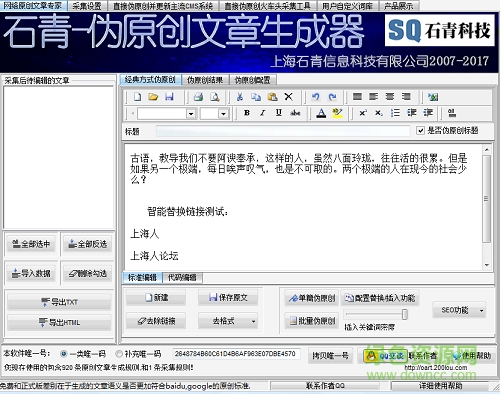Click 全部选中 button

point(31,244)
